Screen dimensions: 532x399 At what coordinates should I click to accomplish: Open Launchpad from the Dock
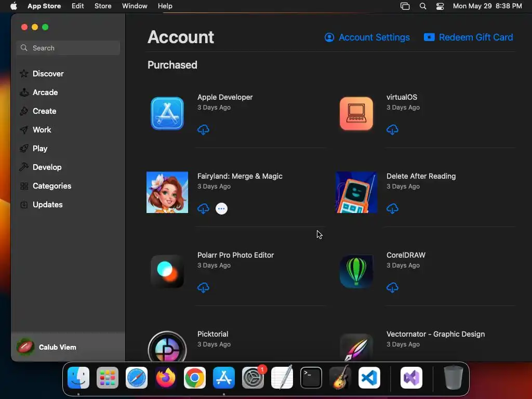108,378
